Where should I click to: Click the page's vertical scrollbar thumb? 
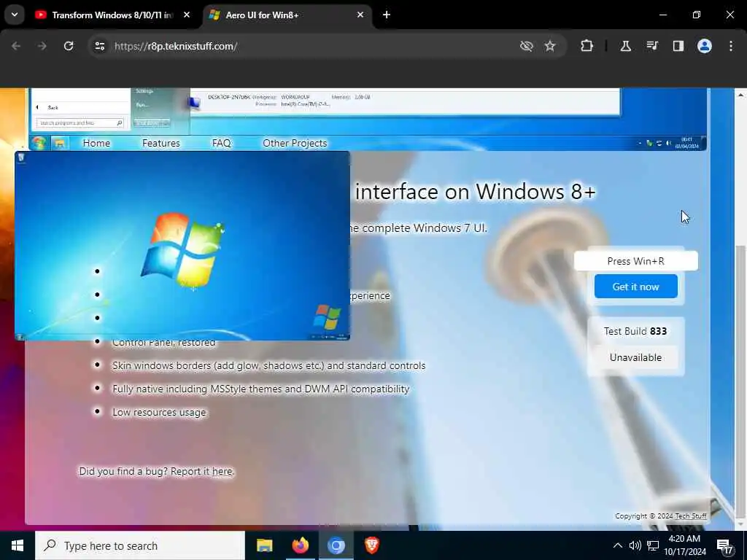point(740,381)
